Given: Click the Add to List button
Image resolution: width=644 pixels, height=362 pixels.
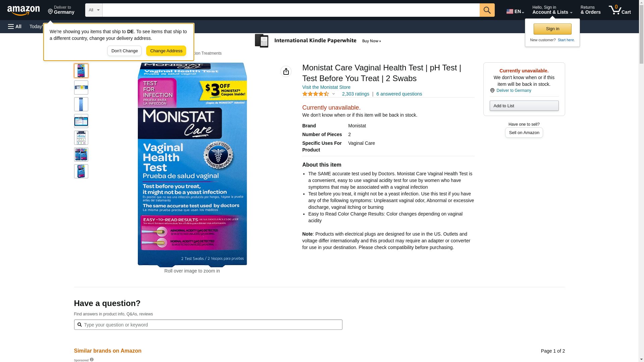Looking at the screenshot, I should (x=524, y=106).
